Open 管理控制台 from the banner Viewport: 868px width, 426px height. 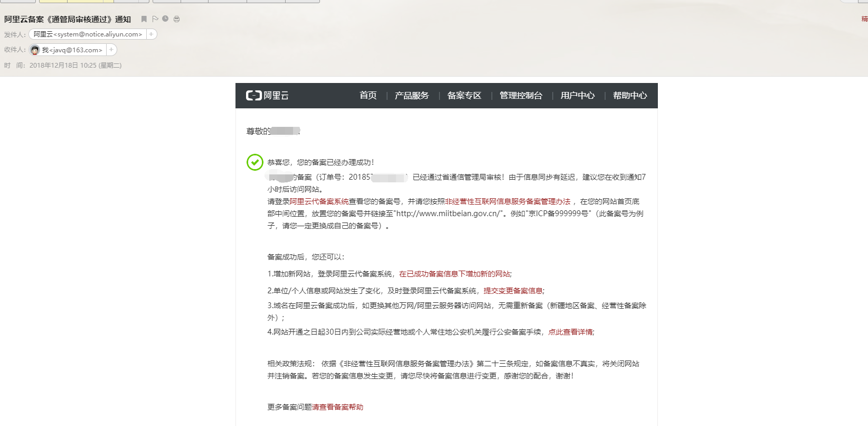pos(521,96)
